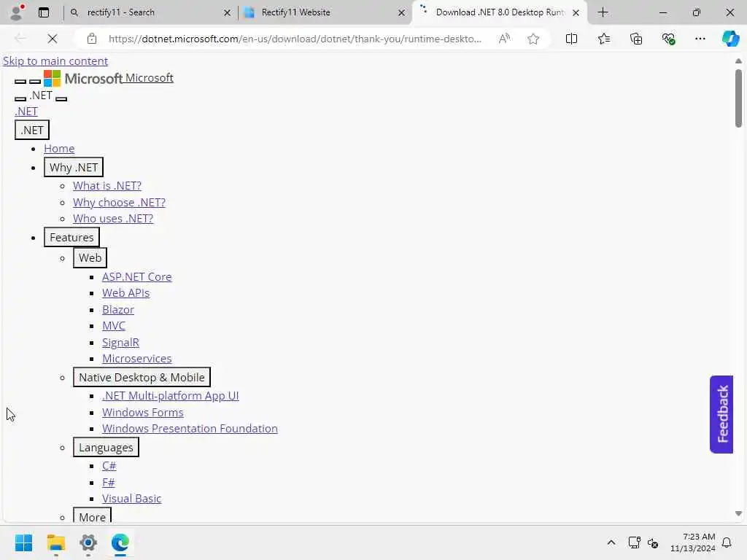Open the F# link
Image resolution: width=747 pixels, height=560 pixels.
tap(109, 483)
